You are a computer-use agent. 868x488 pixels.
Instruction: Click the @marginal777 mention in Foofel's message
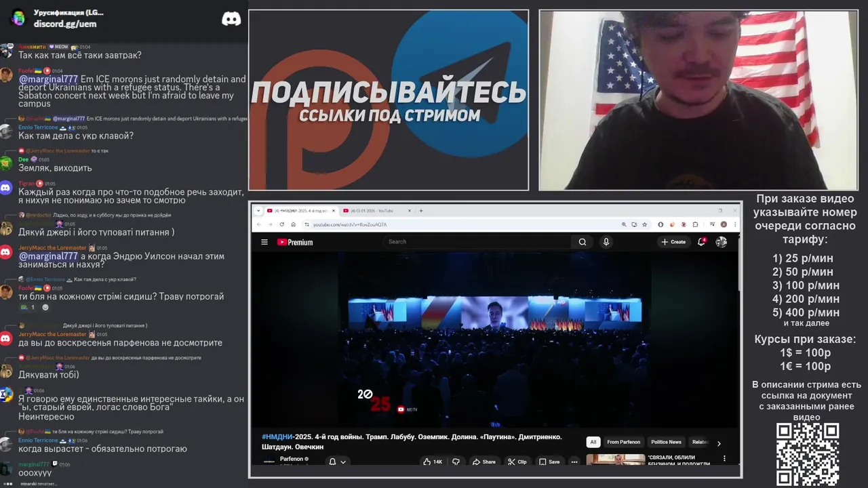click(48, 79)
